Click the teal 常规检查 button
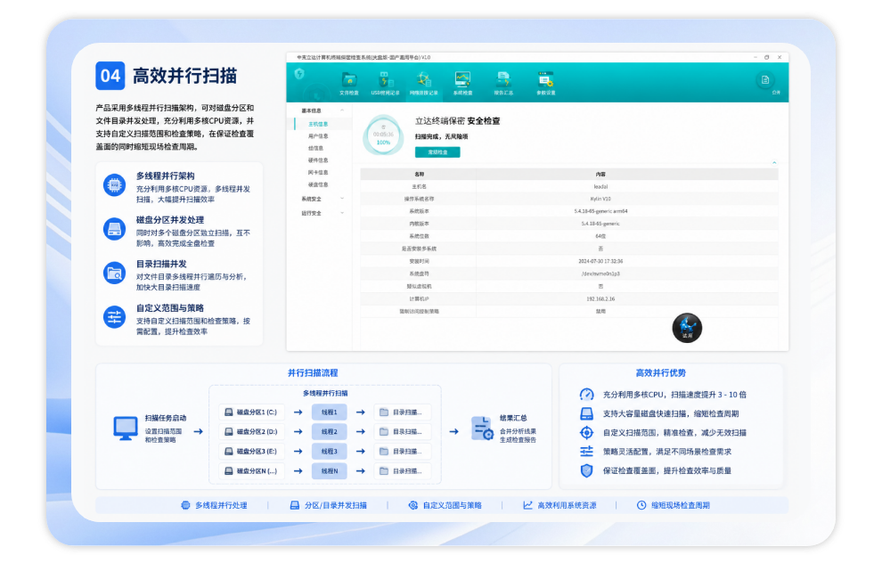882x588 pixels. coord(437,152)
